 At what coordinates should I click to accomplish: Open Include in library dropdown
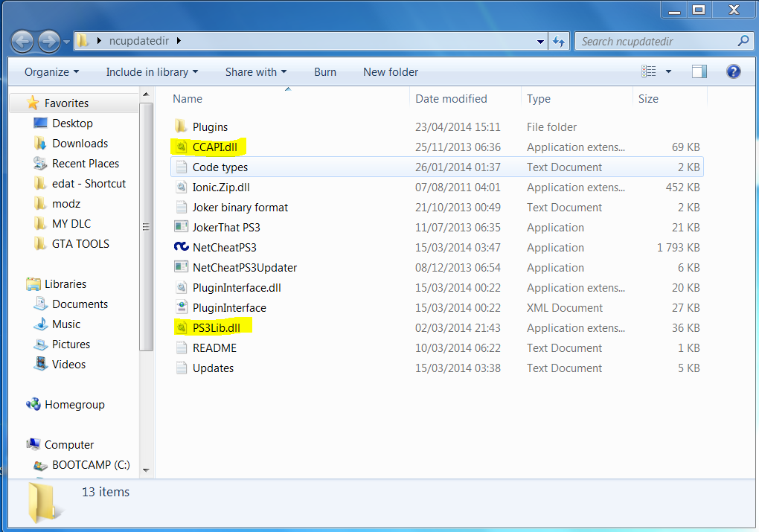[152, 72]
